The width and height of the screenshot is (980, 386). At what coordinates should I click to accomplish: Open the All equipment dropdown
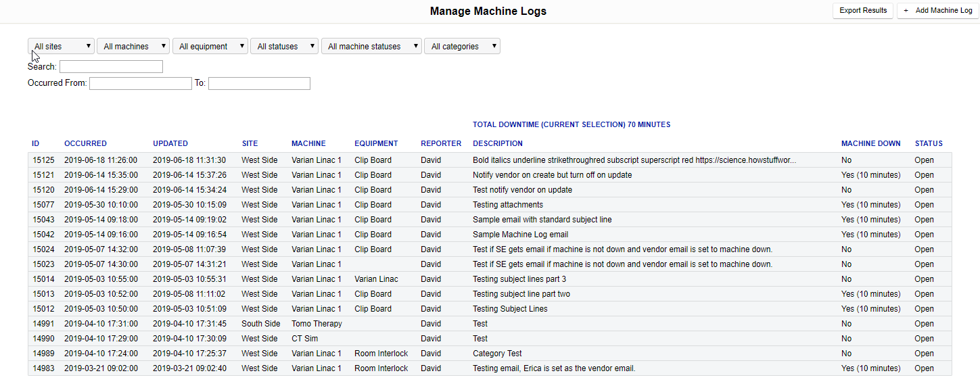(x=210, y=47)
